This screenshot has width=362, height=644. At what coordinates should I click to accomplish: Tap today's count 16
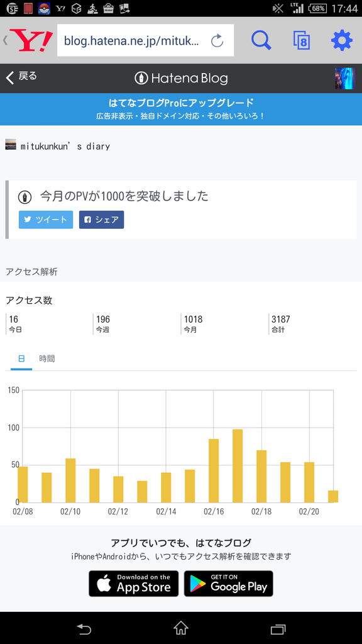(x=14, y=319)
